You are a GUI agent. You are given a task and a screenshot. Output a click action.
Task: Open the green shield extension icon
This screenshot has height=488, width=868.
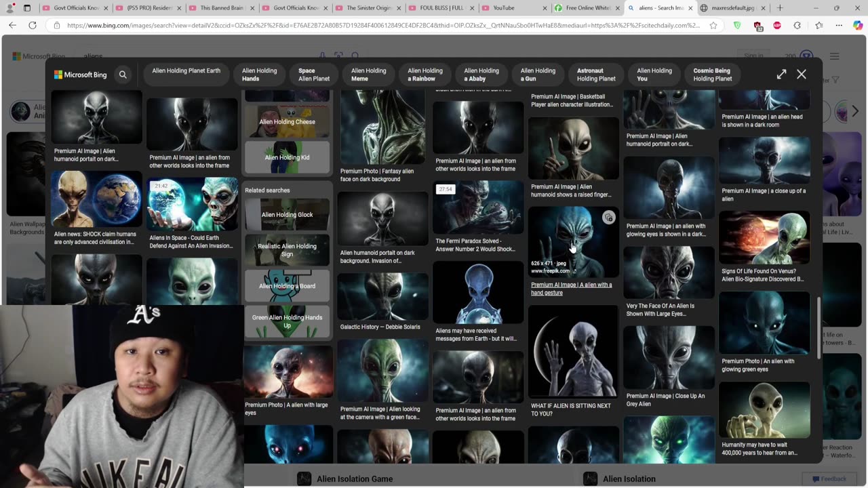pyautogui.click(x=737, y=25)
